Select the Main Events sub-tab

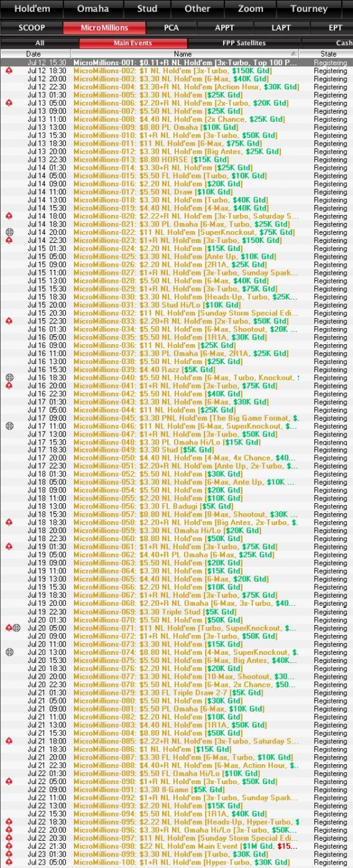133,43
